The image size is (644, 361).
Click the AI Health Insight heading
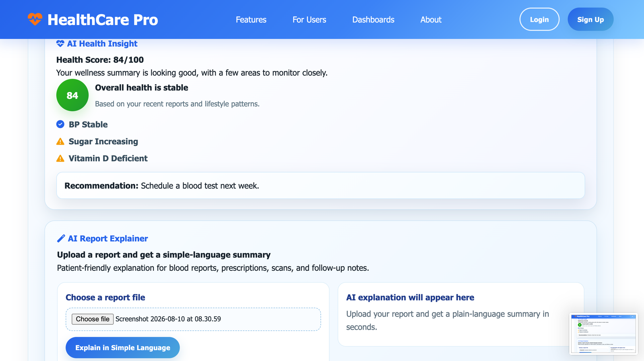tap(102, 44)
